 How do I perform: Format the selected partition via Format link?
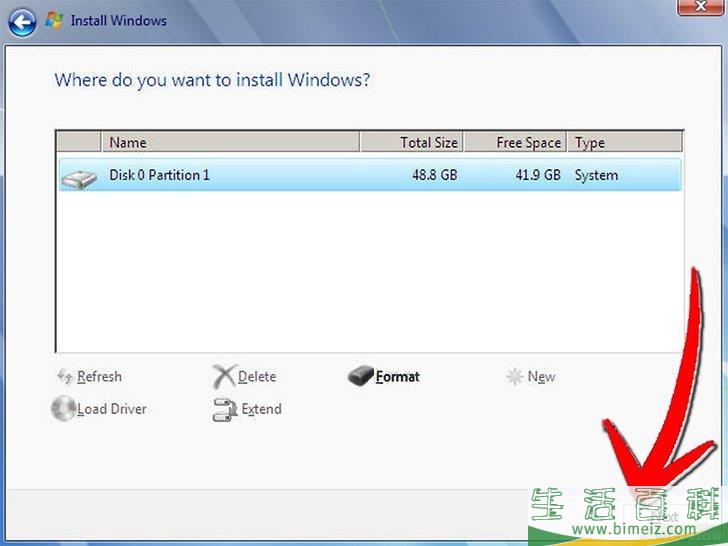click(397, 377)
